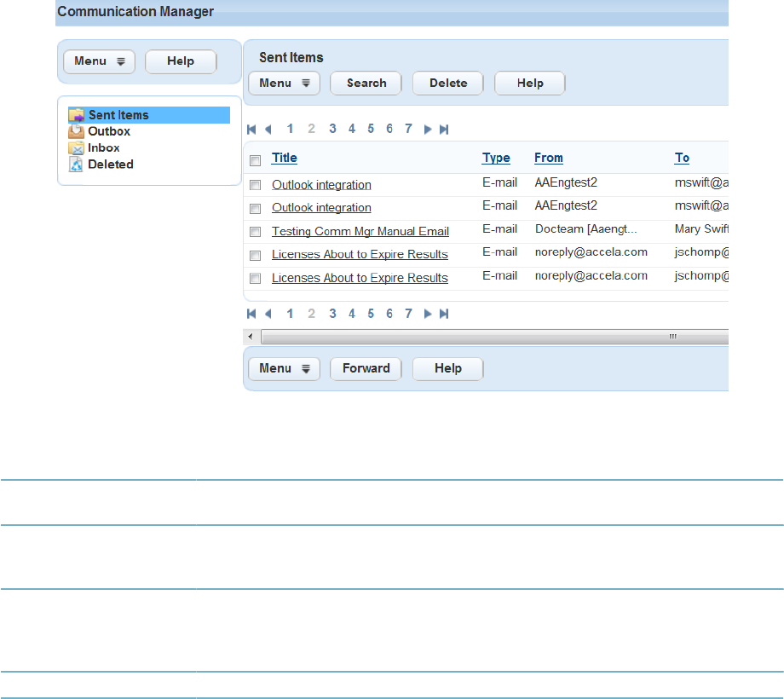784x699 pixels.
Task: Open Testing Comm Mgr Manual Email link
Action: point(360,232)
